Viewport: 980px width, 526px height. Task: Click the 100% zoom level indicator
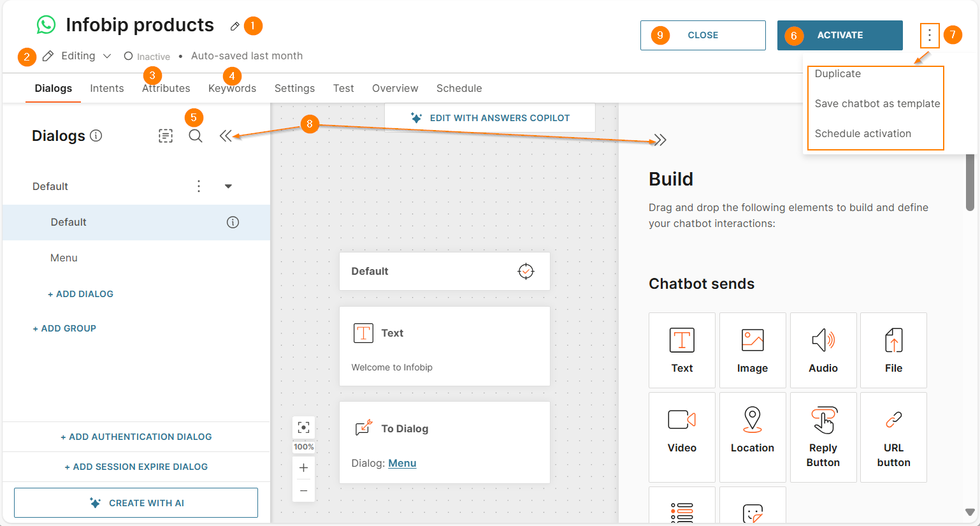tap(304, 447)
